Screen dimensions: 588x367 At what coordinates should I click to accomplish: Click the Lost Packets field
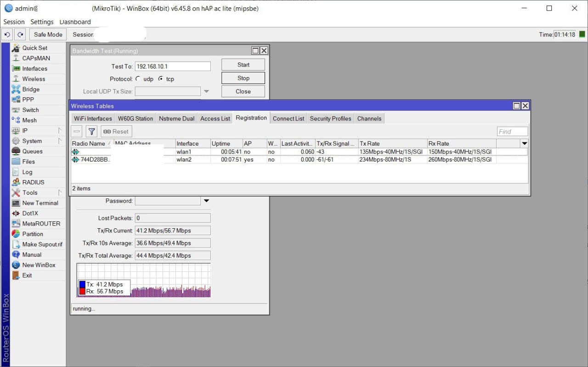point(173,218)
